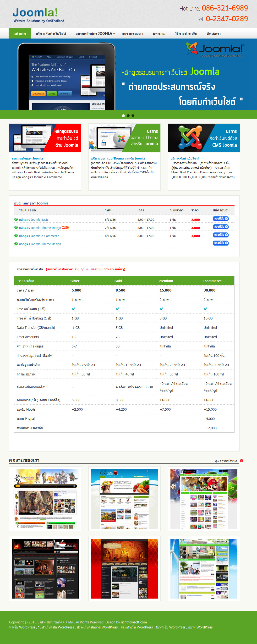
Task: Open the DragonRaja portfolio thumbnail
Action: tap(45, 499)
